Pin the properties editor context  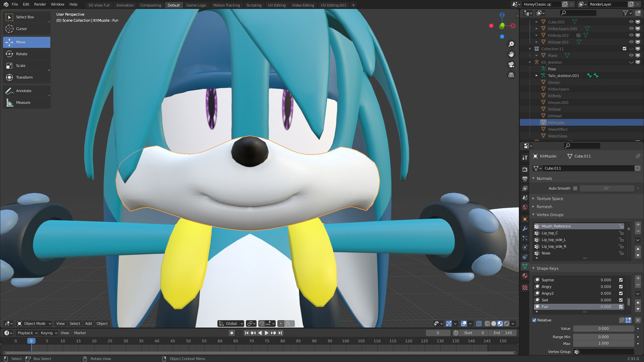pyautogui.click(x=638, y=156)
